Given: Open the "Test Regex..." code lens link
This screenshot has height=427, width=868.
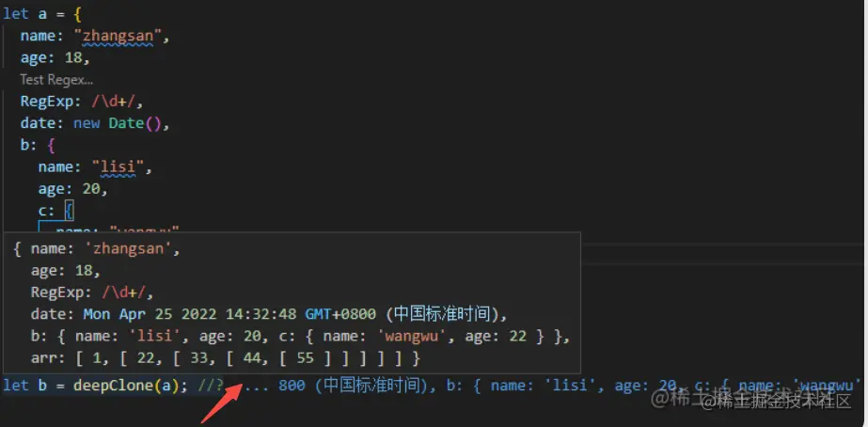Looking at the screenshot, I should point(56,80).
